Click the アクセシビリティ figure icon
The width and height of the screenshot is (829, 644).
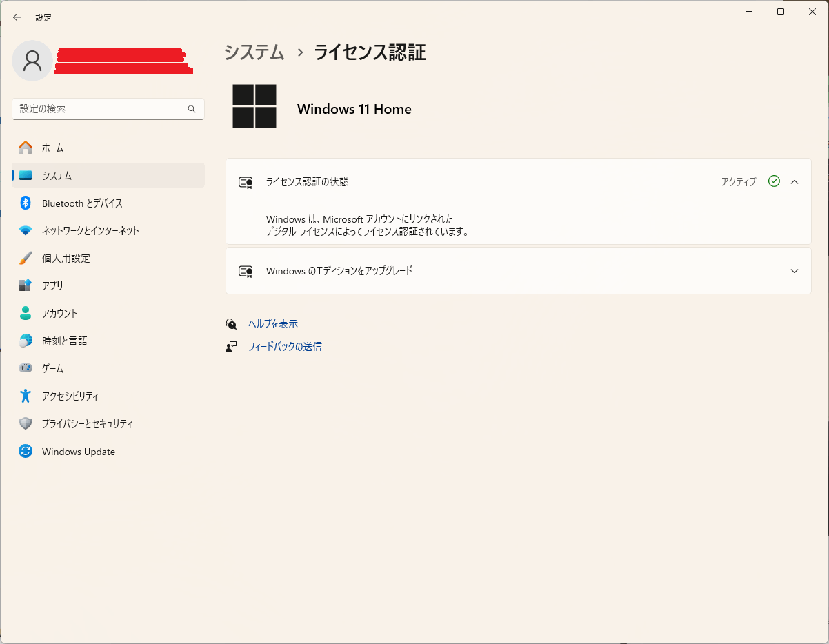(26, 396)
